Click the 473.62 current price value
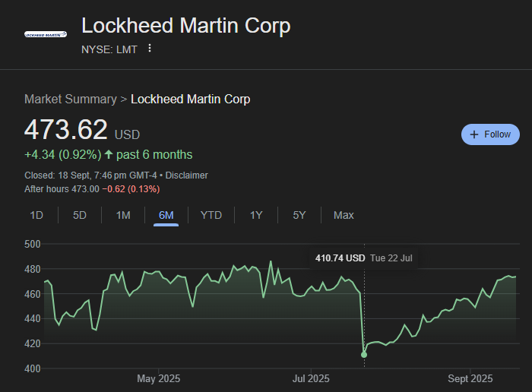Screen dimensions: 532x392 [66, 130]
